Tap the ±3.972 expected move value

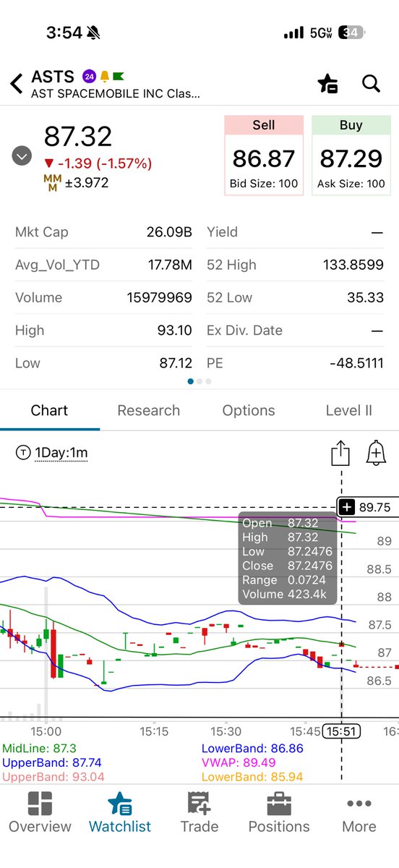tap(87, 183)
